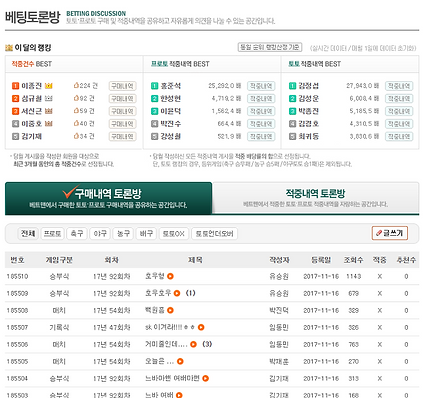
Task: Click the play icon on post 185510
Action: coord(170,276)
